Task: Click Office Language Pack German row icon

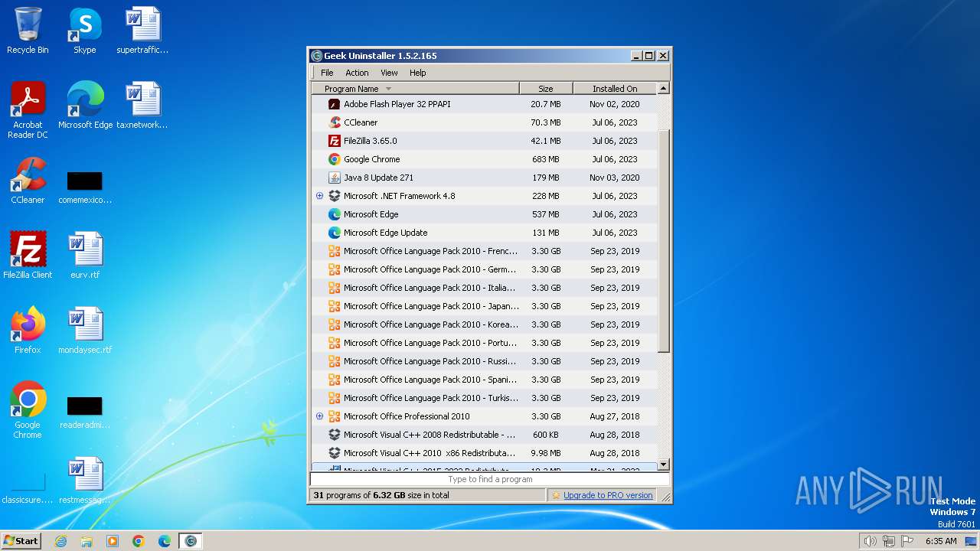Action: coord(334,269)
